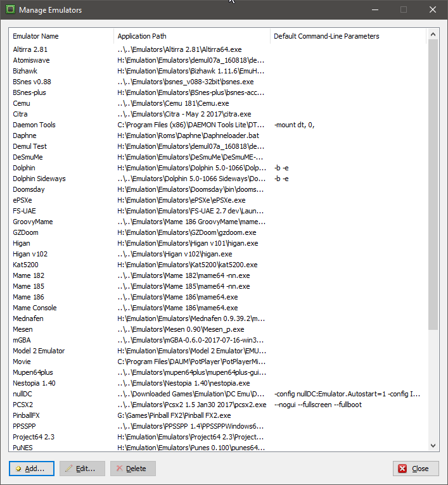Click the Cemu.exe application path cell
This screenshot has height=485, width=448.
click(174, 103)
